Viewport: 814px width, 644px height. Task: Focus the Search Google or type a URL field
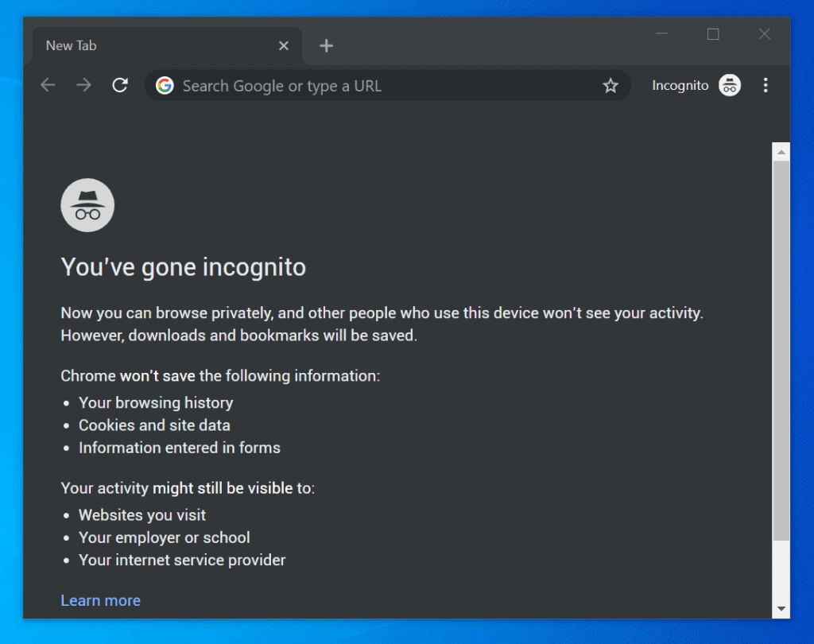[x=387, y=86]
